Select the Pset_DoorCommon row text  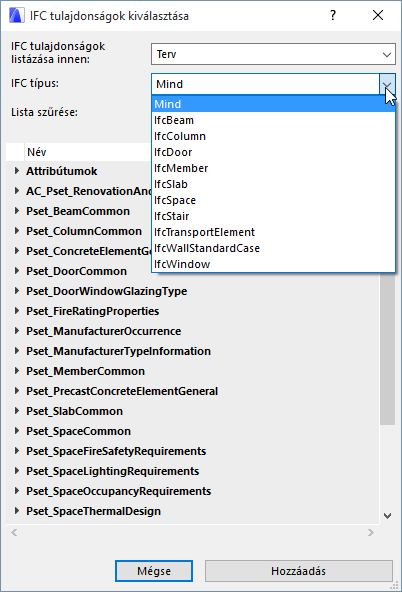(76, 271)
